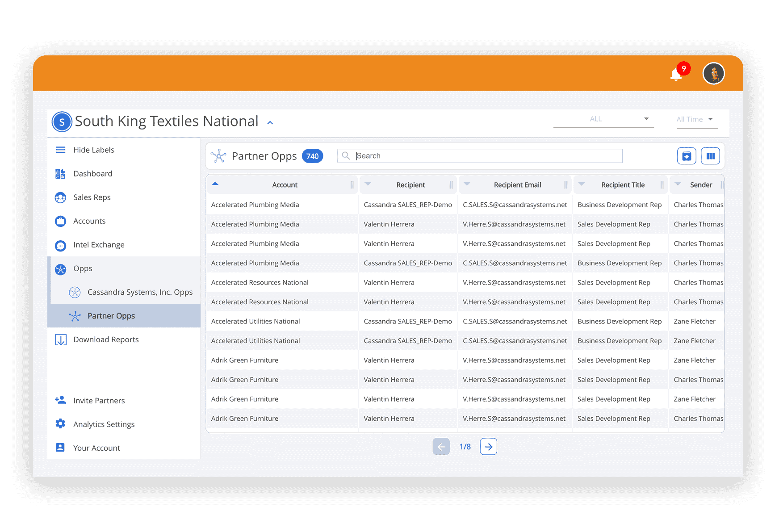Click the archive/download table button
This screenshot has width=779, height=532.
coord(687,156)
